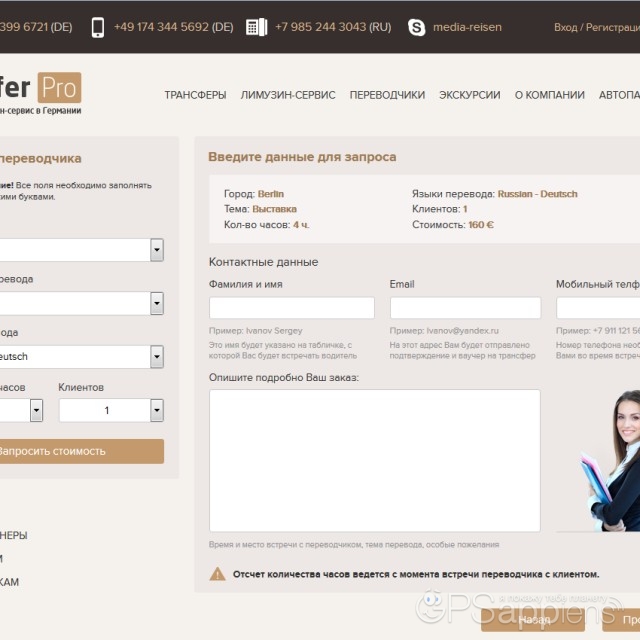Open the ТРАНСФЕРЫ menu item
Image resolution: width=640 pixels, height=640 pixels.
(x=195, y=95)
